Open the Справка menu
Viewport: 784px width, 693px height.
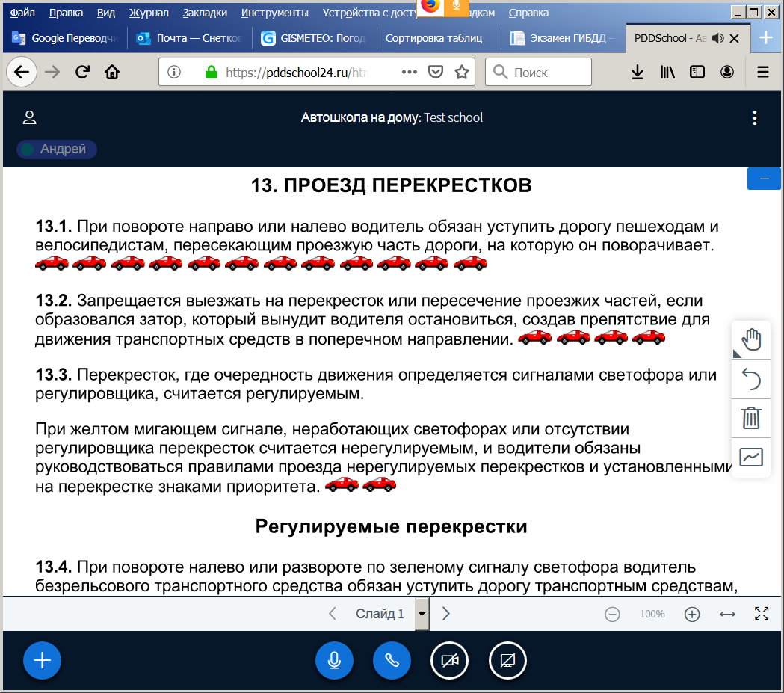pos(528,13)
